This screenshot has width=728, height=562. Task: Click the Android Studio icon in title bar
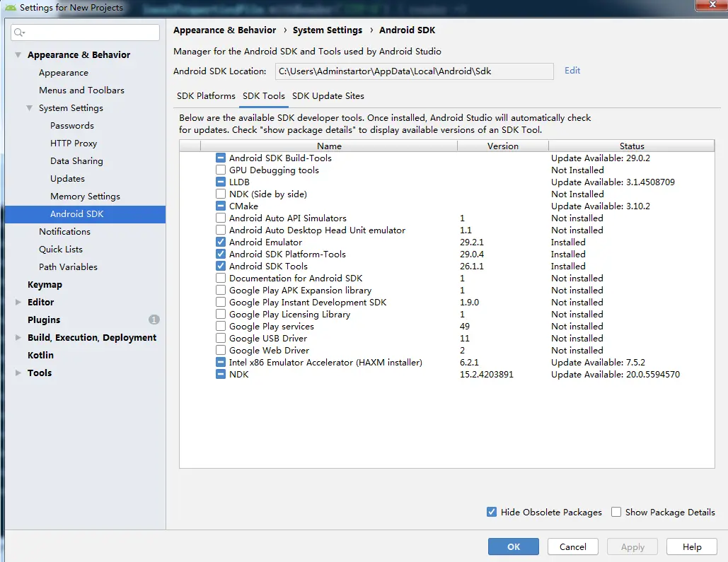[x=10, y=8]
